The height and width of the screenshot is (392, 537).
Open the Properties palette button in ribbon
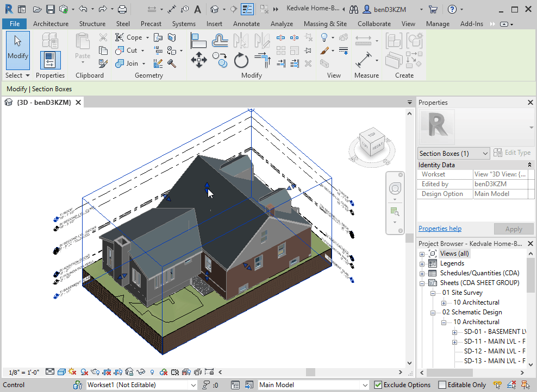point(50,60)
